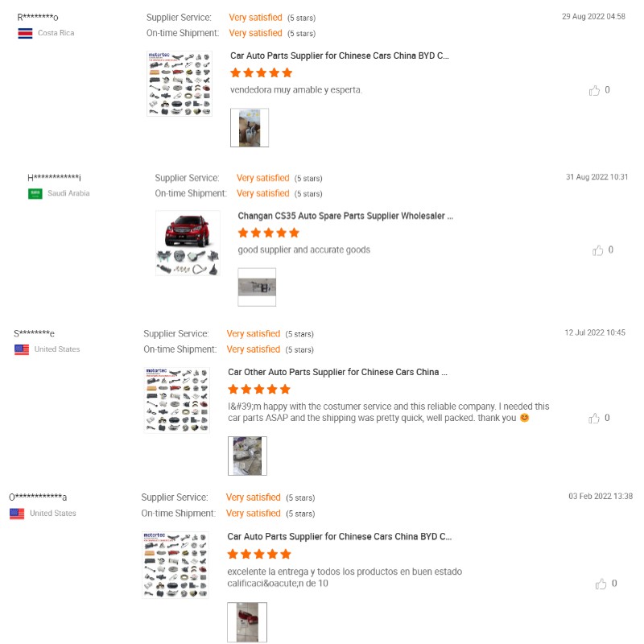The height and width of the screenshot is (644, 644).
Task: Click the five stars under Changan CS35
Action: [269, 233]
